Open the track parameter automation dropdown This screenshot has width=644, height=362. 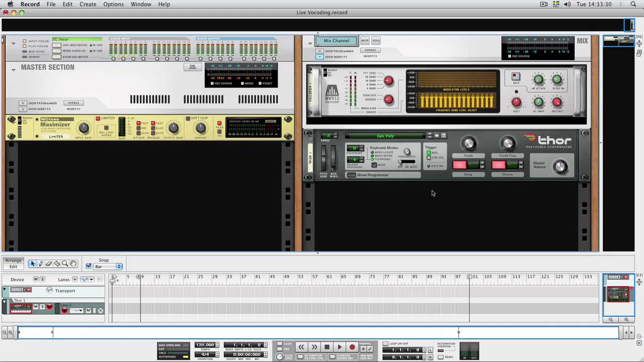[87, 280]
